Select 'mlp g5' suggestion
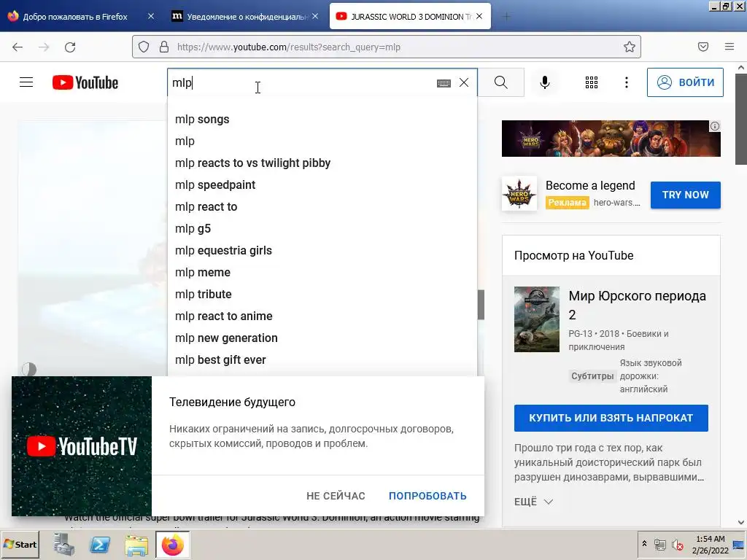747x560 pixels. point(322,228)
